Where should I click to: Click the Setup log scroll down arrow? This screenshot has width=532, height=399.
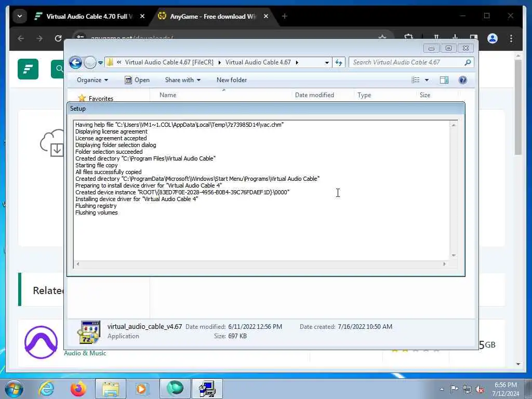coord(453,255)
